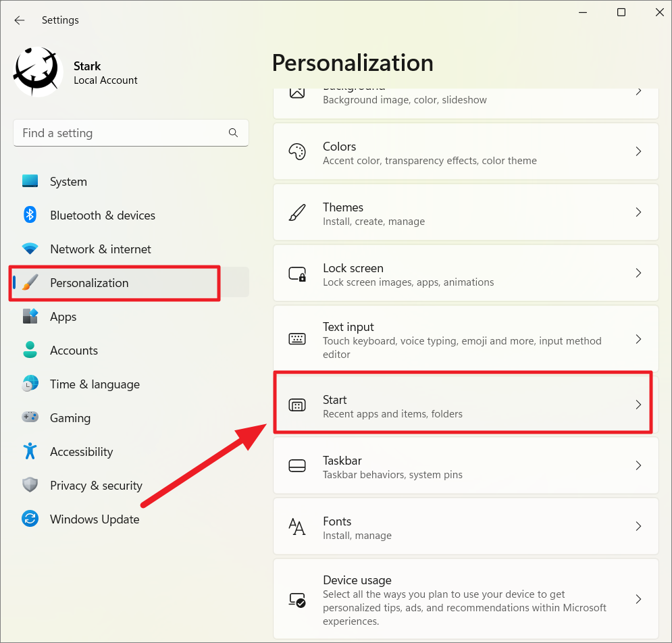
Task: Click 'Local Account' label
Action: (x=105, y=80)
